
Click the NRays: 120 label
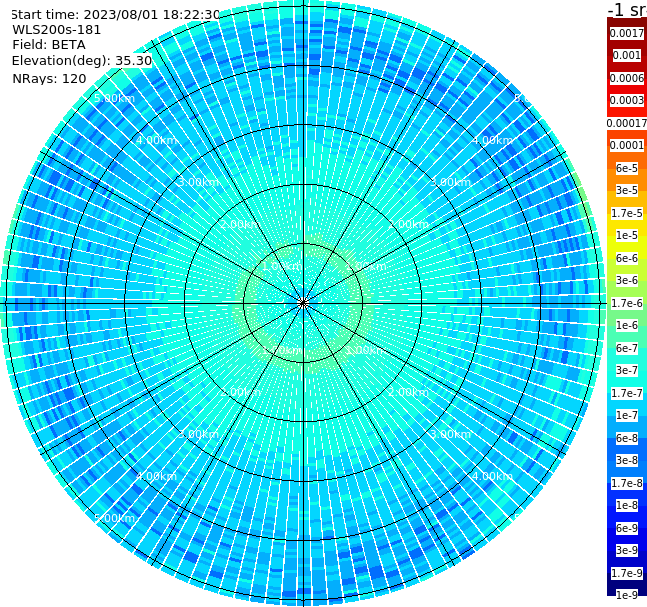click(49, 78)
